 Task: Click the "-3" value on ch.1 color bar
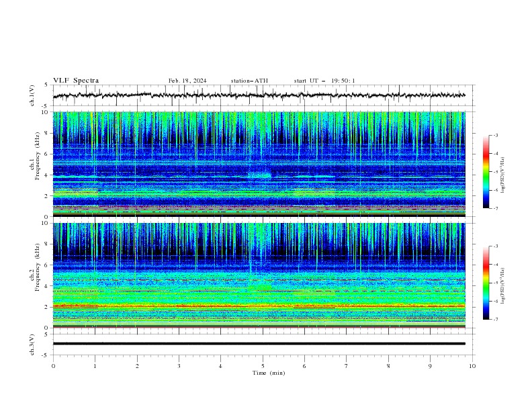495,135
